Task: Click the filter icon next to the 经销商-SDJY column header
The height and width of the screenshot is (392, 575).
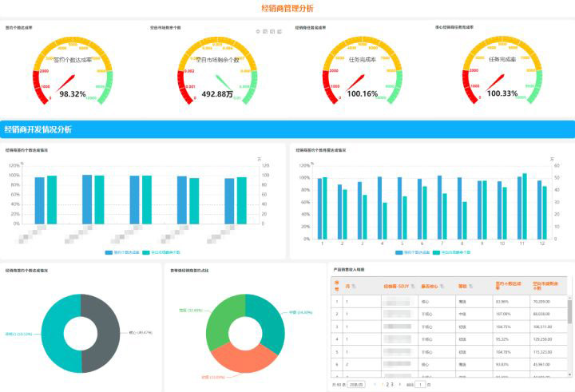Action: tap(413, 286)
